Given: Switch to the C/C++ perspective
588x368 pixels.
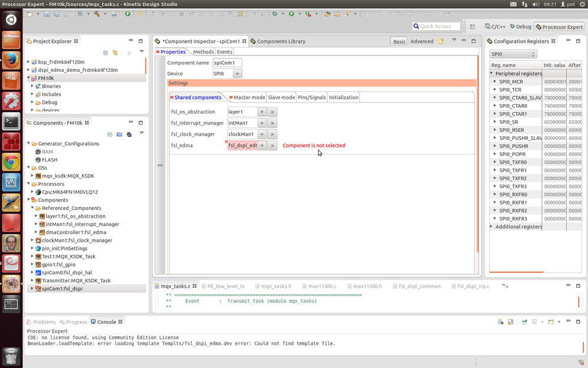Looking at the screenshot, I should 495,27.
